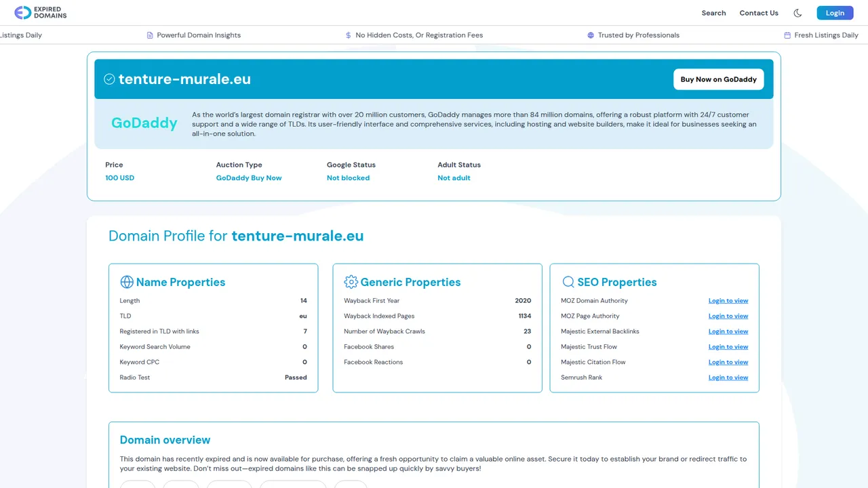Click the '100 USD' price value
The image size is (868, 488).
120,178
